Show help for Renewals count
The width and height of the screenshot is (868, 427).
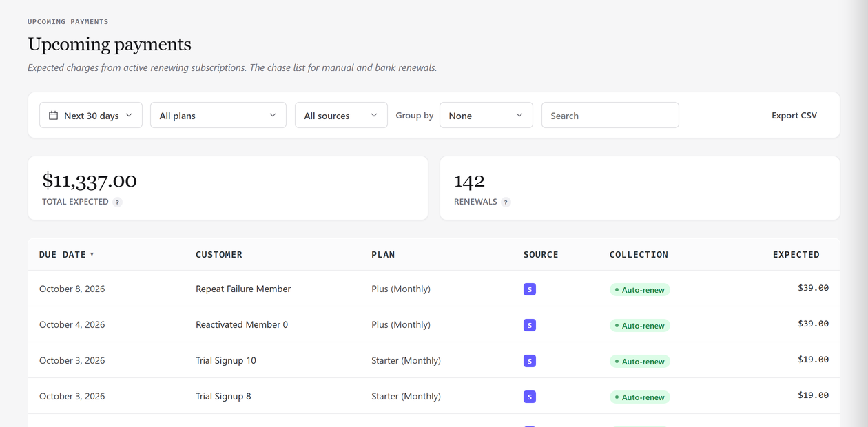(506, 202)
